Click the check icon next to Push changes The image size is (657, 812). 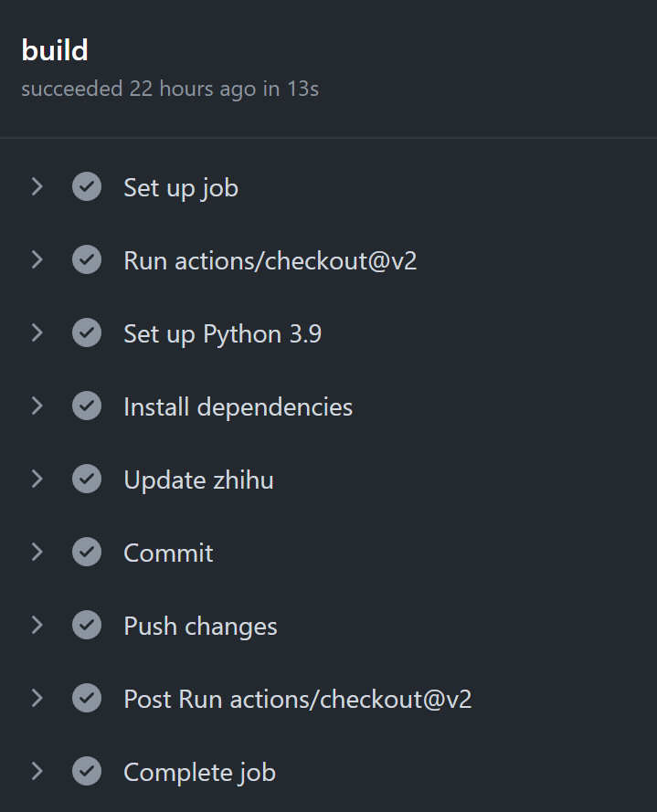(87, 626)
